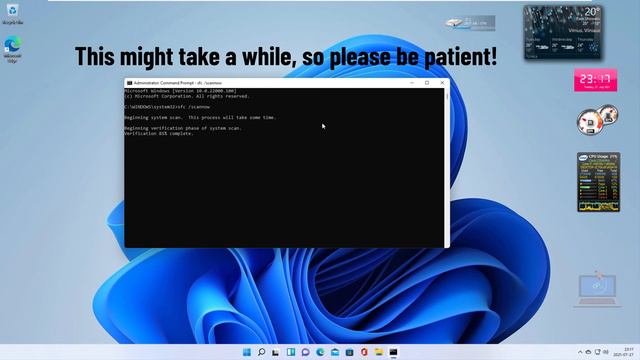Open the Recycle Bin desktop icon
Image resolution: width=640 pixels, height=360 pixels.
12,13
